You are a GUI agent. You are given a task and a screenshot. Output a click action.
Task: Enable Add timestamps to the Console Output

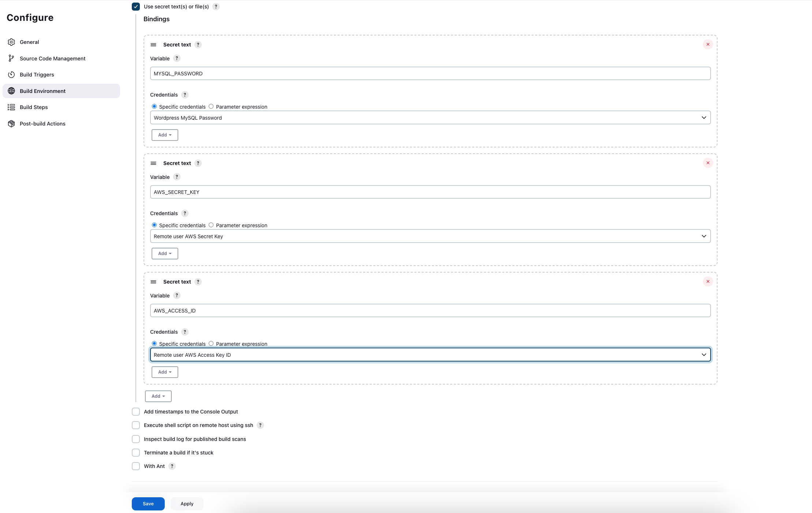coord(136,412)
